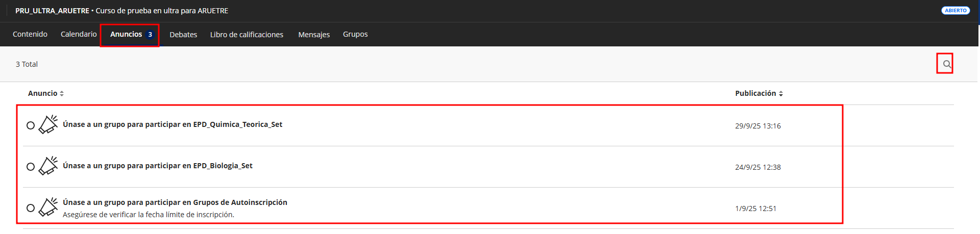Open announcement title EPD_Biologia_Set
The height and width of the screenshot is (234, 980).
click(x=158, y=166)
